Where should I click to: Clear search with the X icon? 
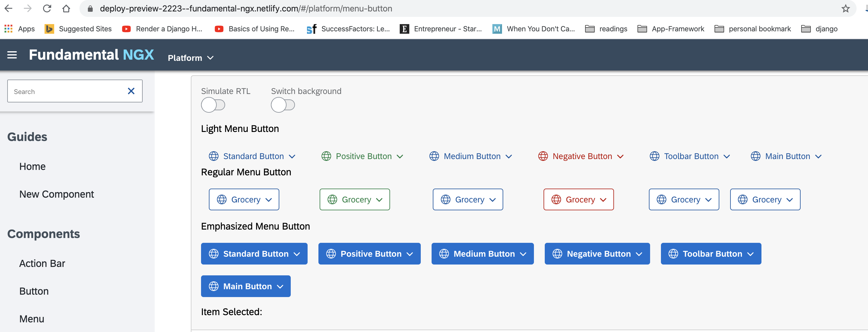(131, 91)
